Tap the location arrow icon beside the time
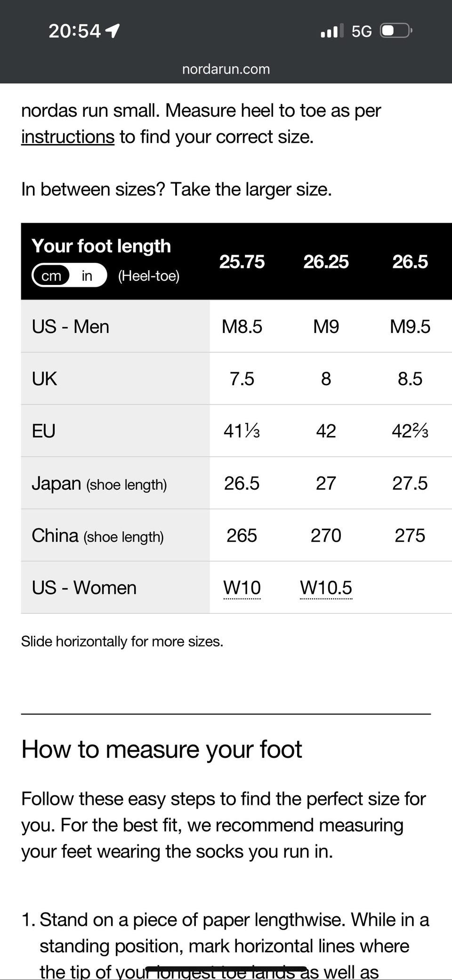452x980 pixels. pyautogui.click(x=113, y=31)
